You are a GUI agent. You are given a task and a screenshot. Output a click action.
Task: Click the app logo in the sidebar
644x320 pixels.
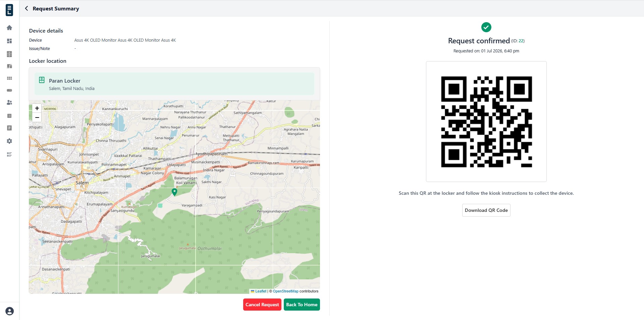coord(9,10)
